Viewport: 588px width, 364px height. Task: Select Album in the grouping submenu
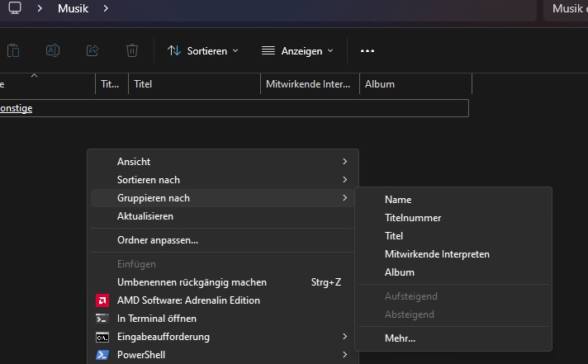pos(400,272)
